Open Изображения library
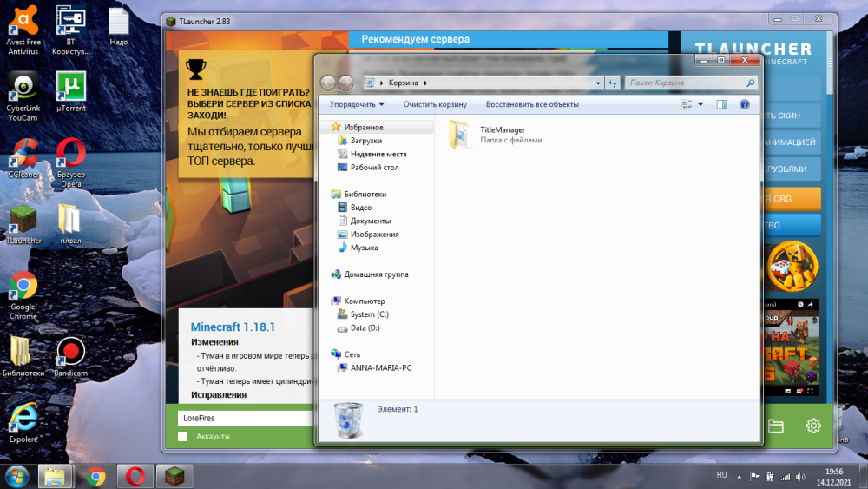Viewport: 868px width, 489px height. coord(374,235)
